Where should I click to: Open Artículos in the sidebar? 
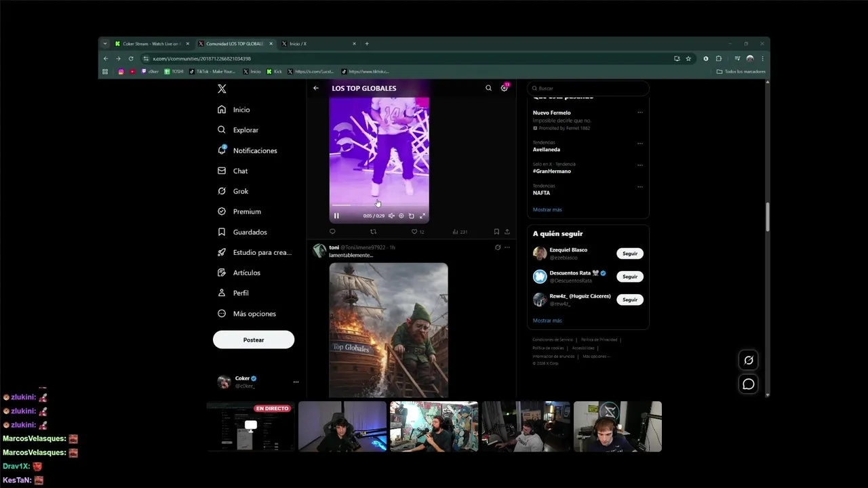pos(239,272)
